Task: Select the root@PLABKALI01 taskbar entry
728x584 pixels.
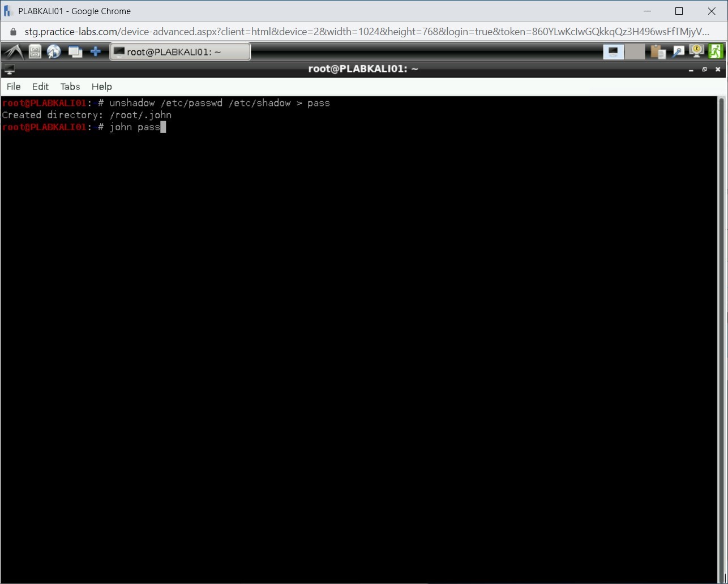Action: coord(180,51)
